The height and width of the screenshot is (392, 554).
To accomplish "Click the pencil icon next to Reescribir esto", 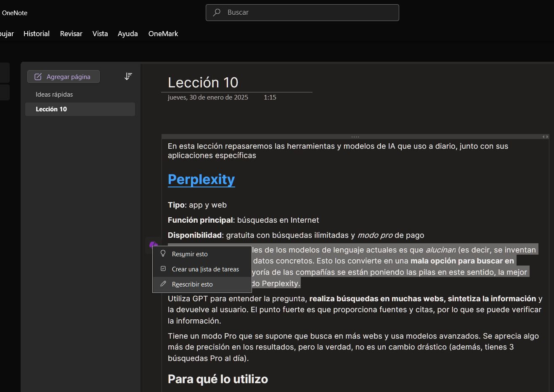I will tap(163, 284).
